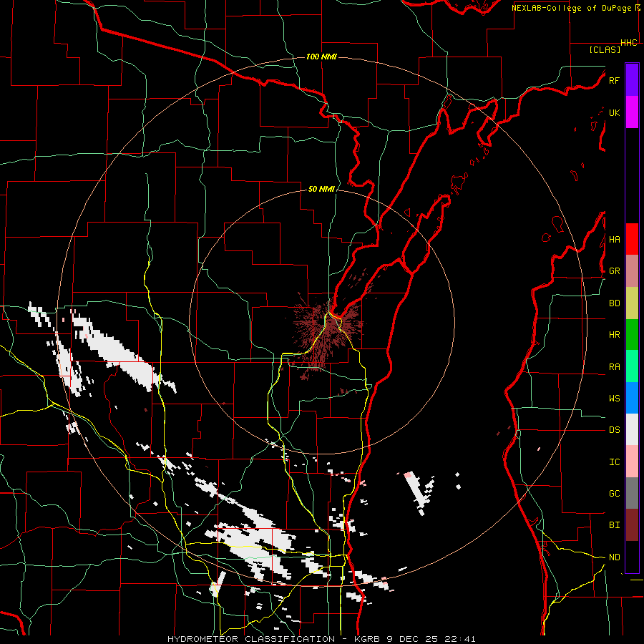Click the BD yellow legend swatch
The image size is (644, 644).
click(632, 303)
